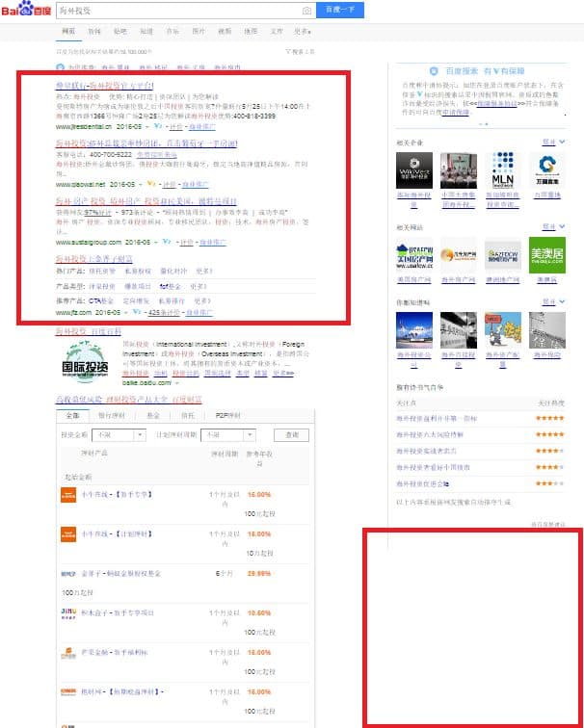Expand the arrow after baike.baidu.com
Screen dimensions: 584x728
pos(177,383)
